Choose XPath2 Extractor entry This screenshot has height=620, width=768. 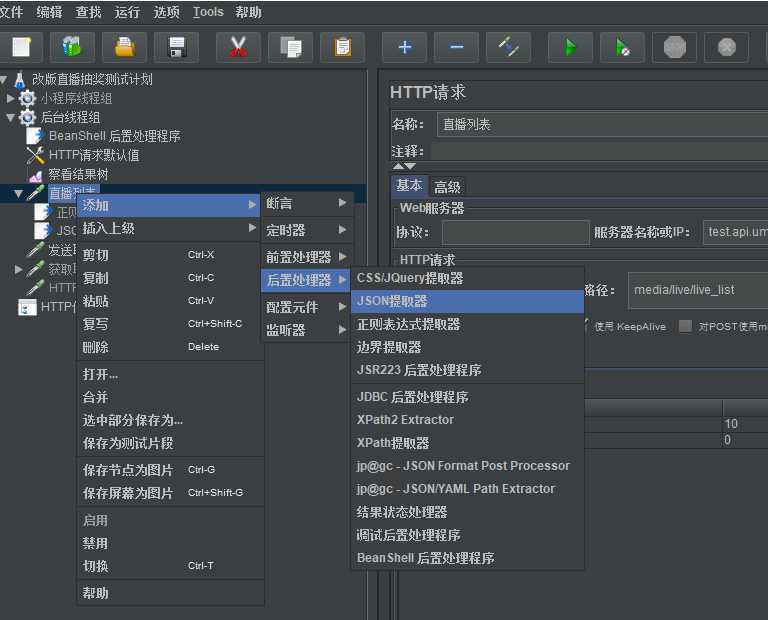point(468,420)
